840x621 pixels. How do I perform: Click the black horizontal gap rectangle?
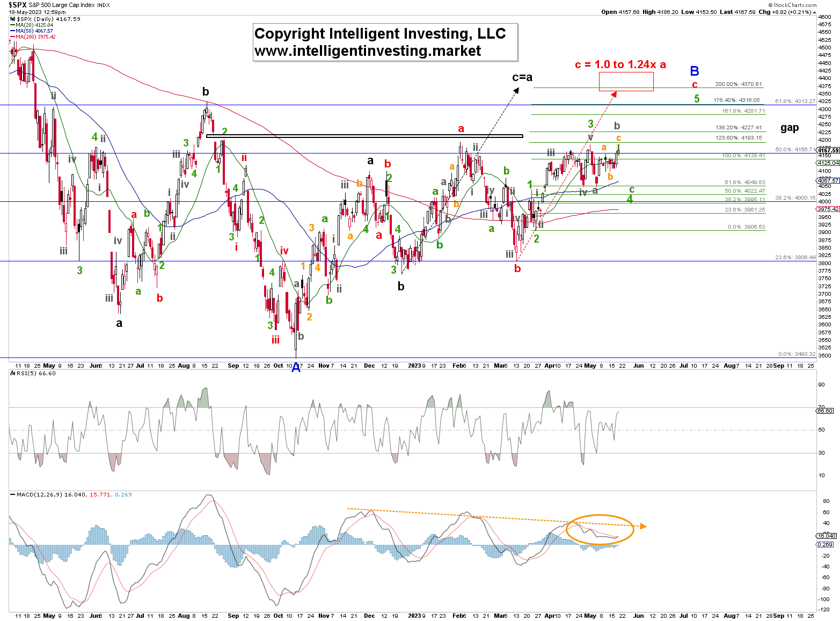(364, 136)
